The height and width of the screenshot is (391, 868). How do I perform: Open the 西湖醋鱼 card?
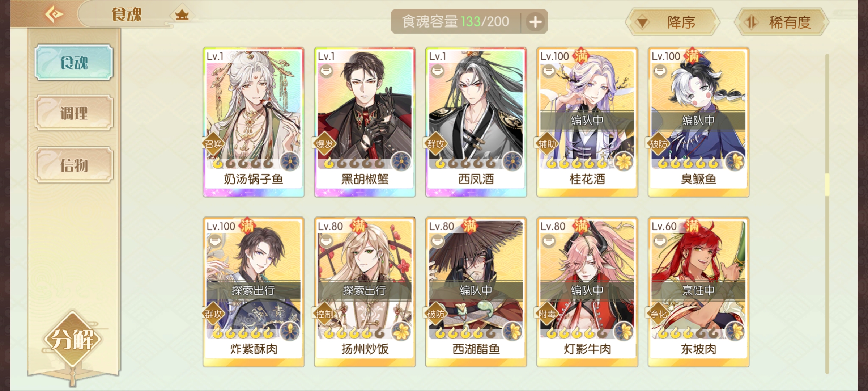[476, 292]
